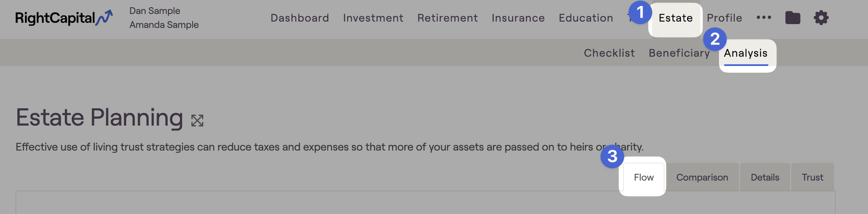
Task: Expand Estate Planning to full screen
Action: point(197,121)
